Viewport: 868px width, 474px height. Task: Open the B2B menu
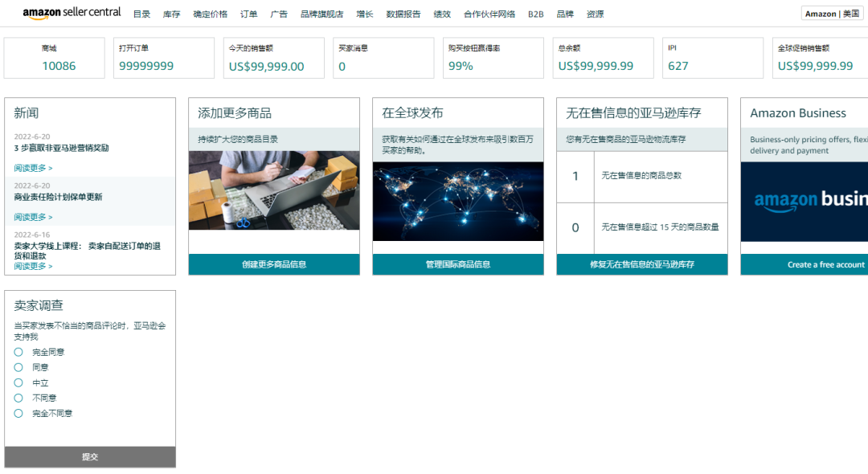(536, 14)
